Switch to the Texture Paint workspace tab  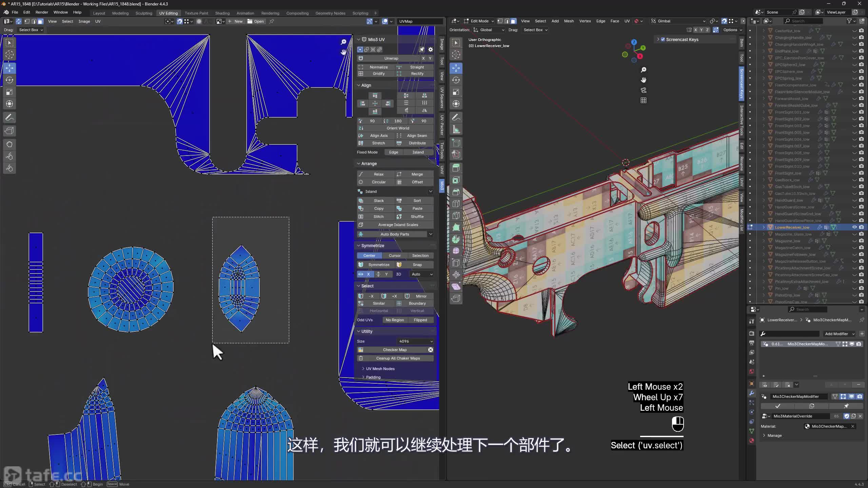tap(196, 13)
